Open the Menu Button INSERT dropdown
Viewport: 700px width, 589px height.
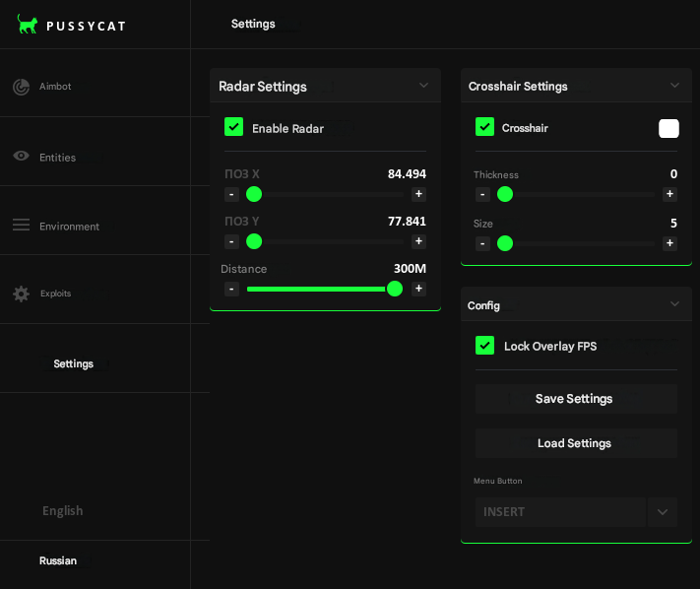tap(560, 512)
